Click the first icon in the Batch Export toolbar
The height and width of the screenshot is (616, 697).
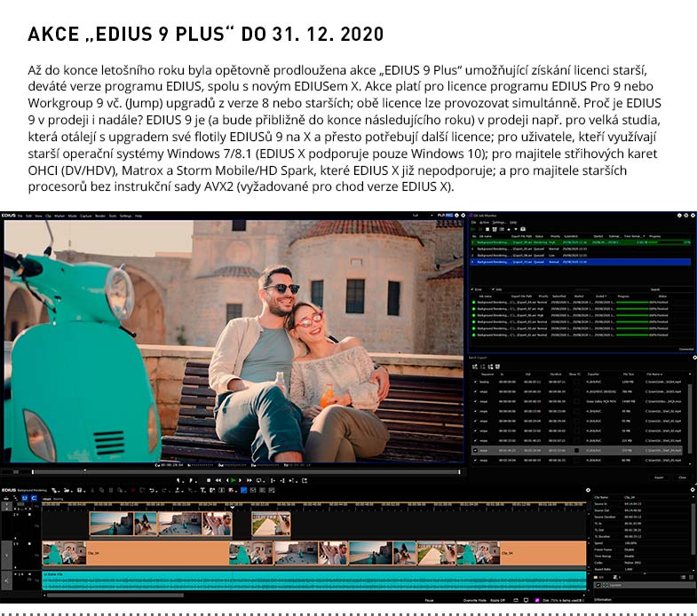click(474, 366)
